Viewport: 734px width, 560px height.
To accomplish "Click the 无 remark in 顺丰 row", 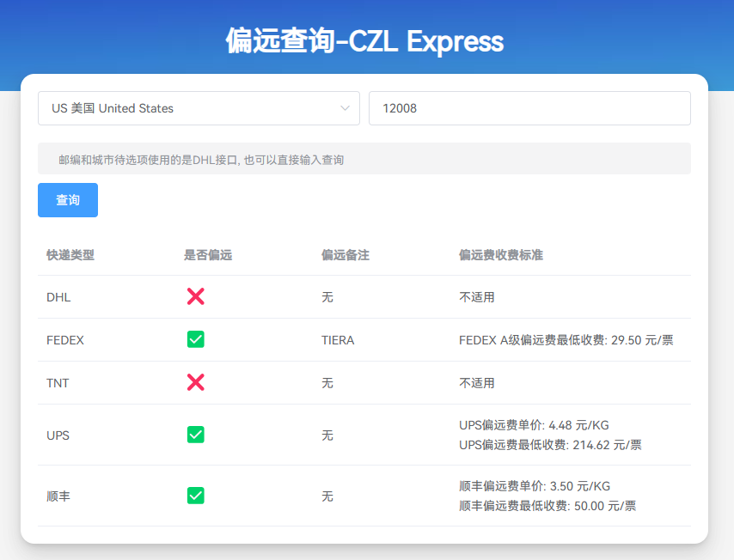I will [327, 496].
